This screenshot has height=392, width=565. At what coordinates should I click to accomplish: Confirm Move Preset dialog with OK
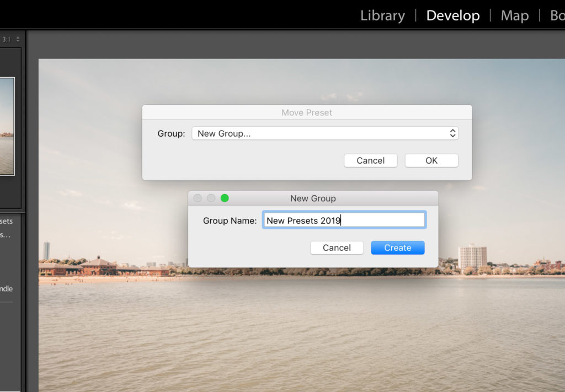coord(431,160)
